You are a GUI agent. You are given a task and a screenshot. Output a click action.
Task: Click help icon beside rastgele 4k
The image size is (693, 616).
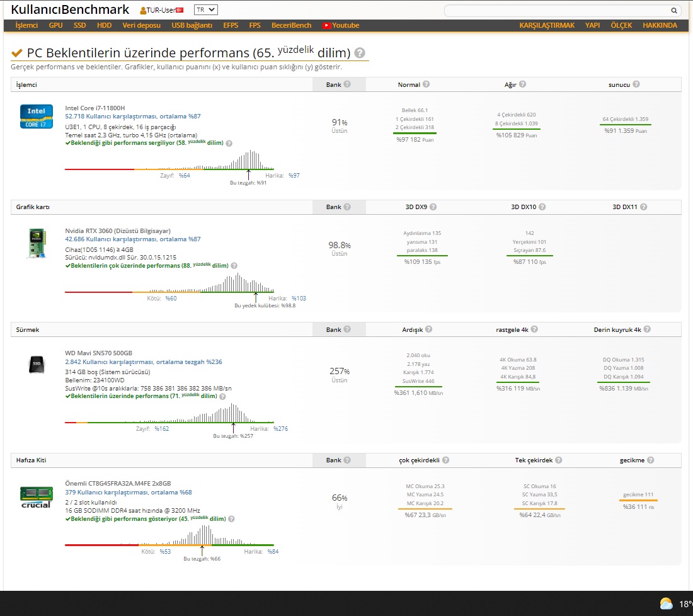click(x=534, y=329)
